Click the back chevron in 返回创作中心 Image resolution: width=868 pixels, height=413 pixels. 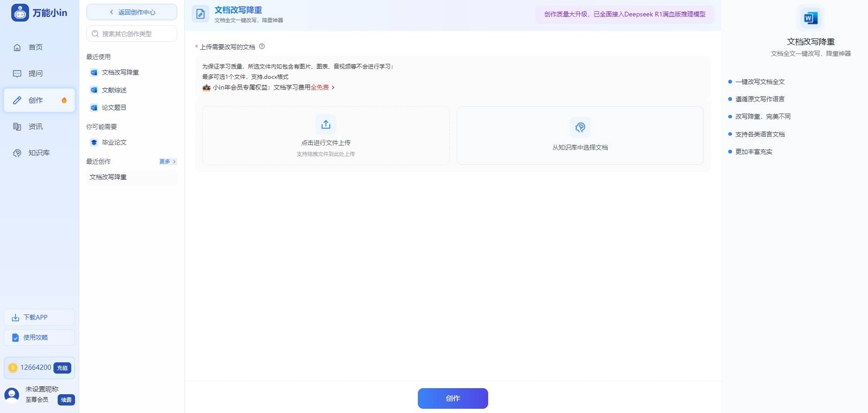[112, 12]
